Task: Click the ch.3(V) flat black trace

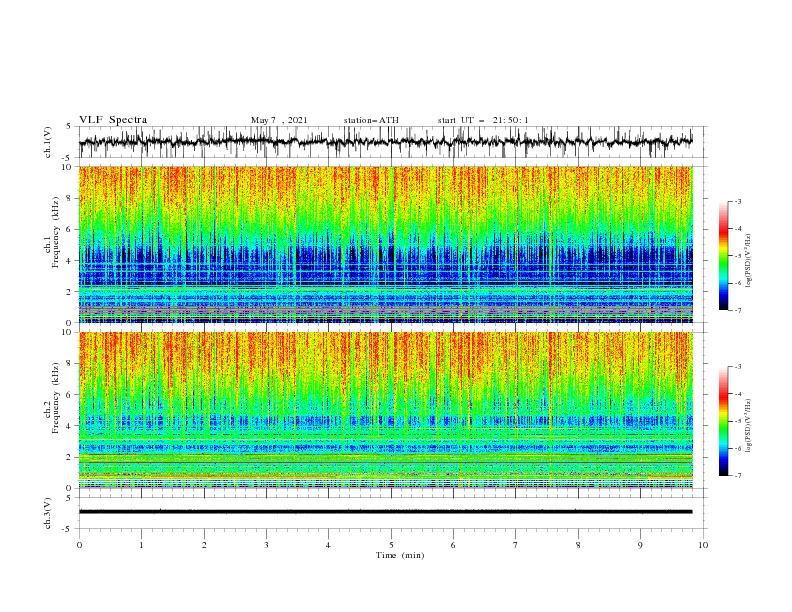Action: 386,512
